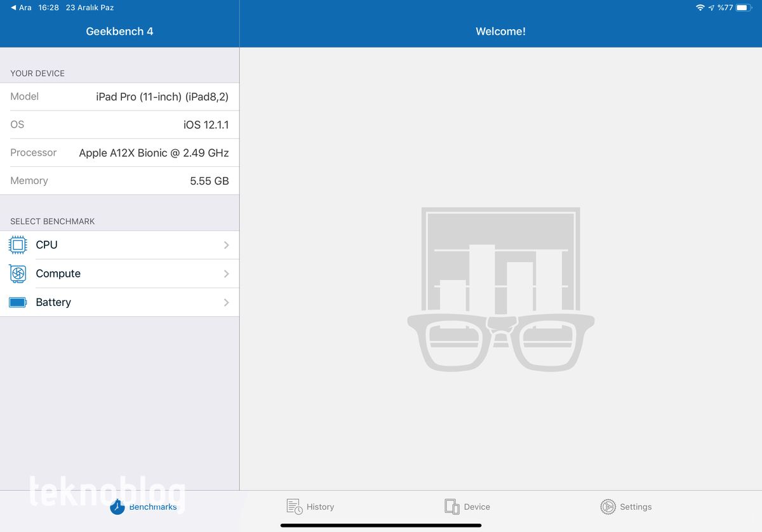Screen dimensions: 762x532
Task: Tap the Processor info row
Action: click(x=119, y=153)
